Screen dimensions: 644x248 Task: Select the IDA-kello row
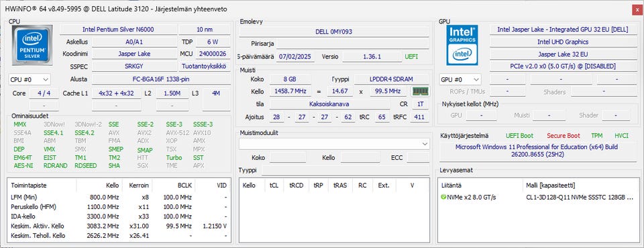119,216
